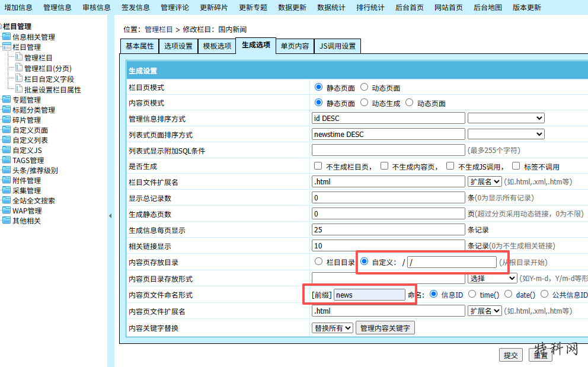Select date() file naming option
588x367 pixels.
coord(508,294)
